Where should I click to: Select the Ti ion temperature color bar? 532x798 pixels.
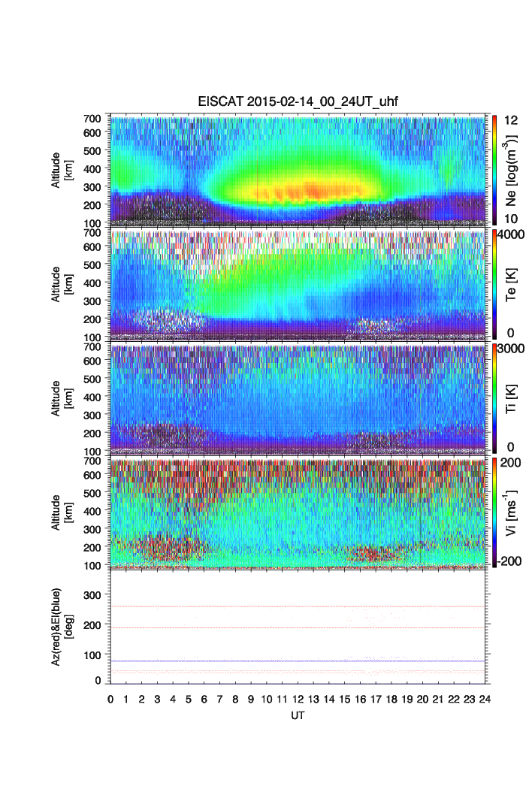click(494, 398)
